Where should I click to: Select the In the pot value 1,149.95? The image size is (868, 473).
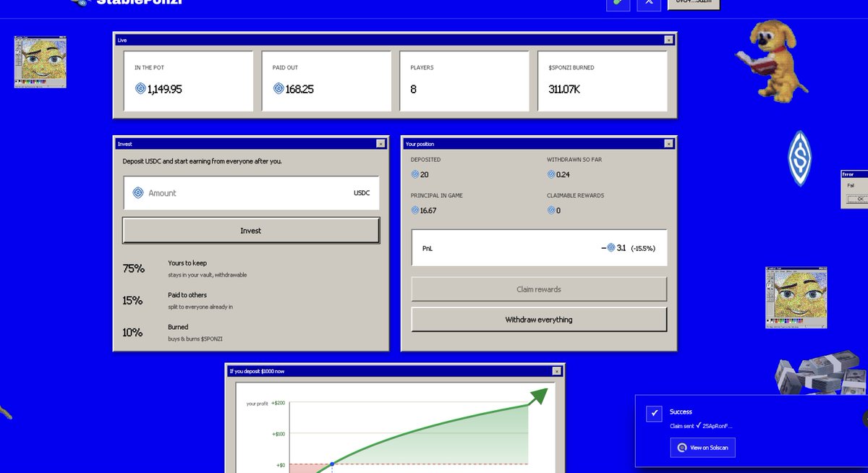click(165, 89)
